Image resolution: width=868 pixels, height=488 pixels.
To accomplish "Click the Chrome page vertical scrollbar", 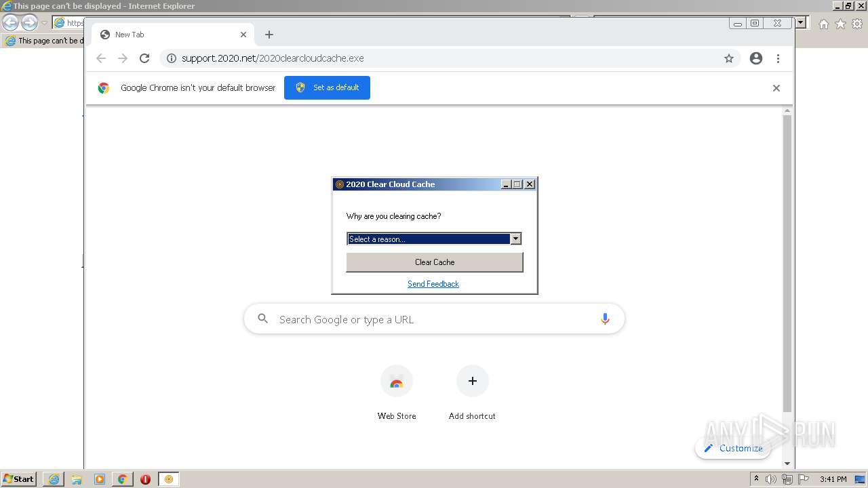I will [x=787, y=264].
